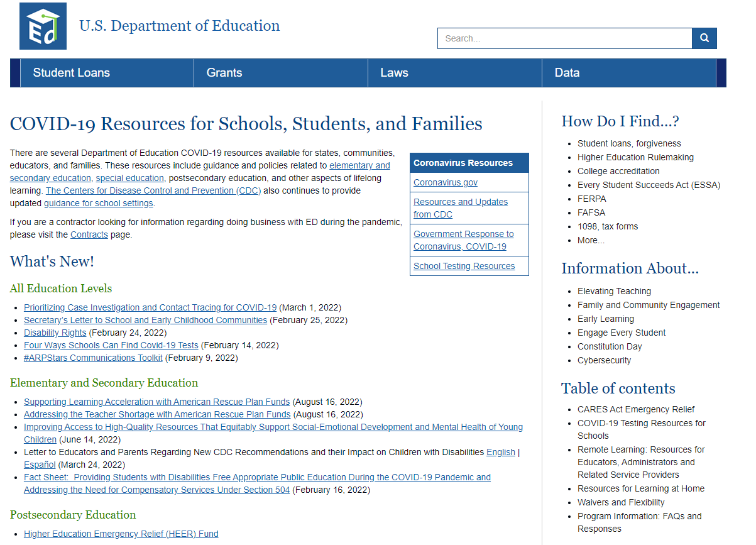Screen dimensions: 756x545
Task: Select Every Student Succeeds Act (ESSA)
Action: click(x=649, y=185)
